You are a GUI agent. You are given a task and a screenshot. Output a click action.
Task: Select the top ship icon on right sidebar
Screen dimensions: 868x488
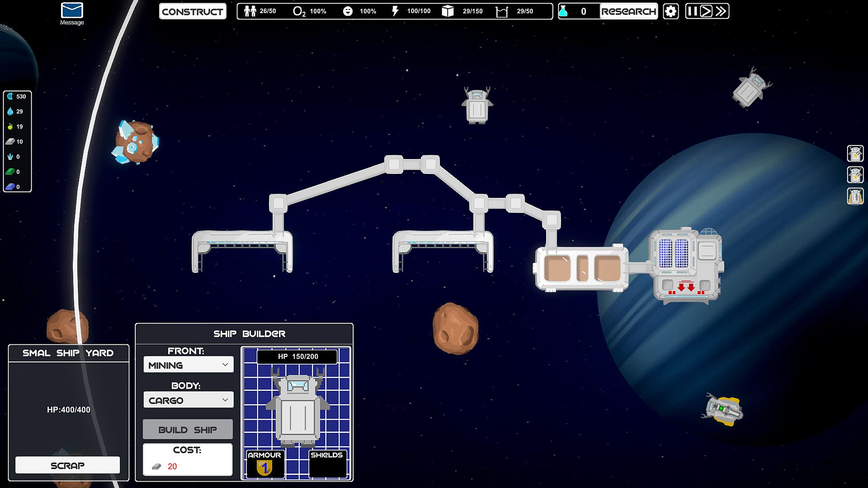855,154
